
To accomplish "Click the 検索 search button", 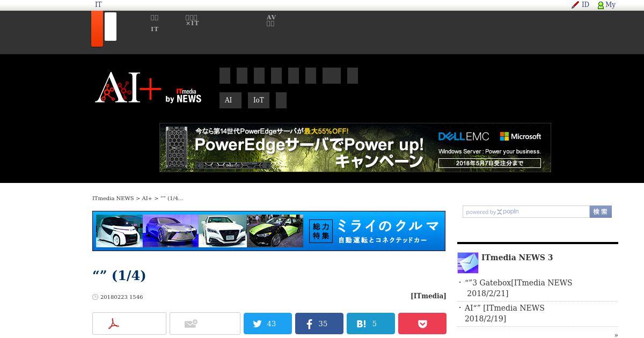I will tap(601, 212).
